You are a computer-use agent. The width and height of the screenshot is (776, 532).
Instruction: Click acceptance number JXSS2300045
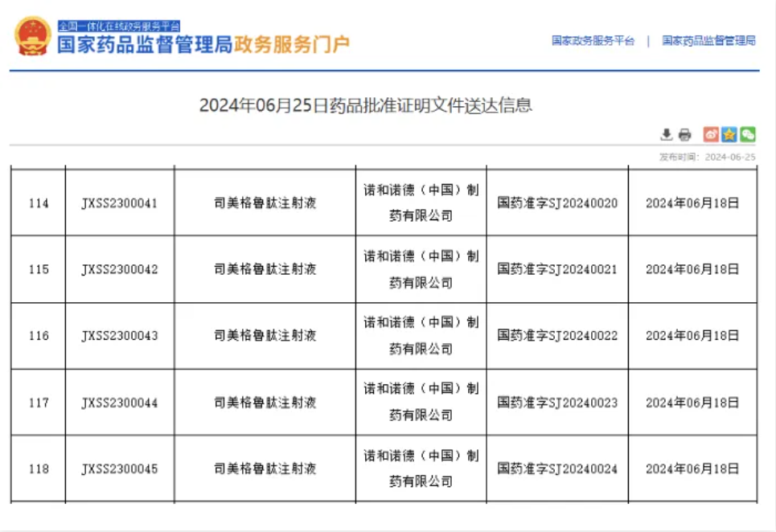(120, 469)
